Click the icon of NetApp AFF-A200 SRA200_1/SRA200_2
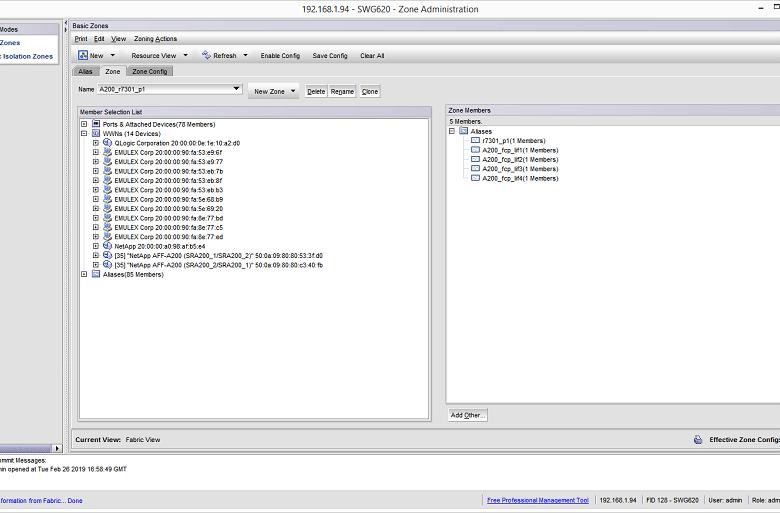This screenshot has width=780, height=513. pyautogui.click(x=107, y=255)
